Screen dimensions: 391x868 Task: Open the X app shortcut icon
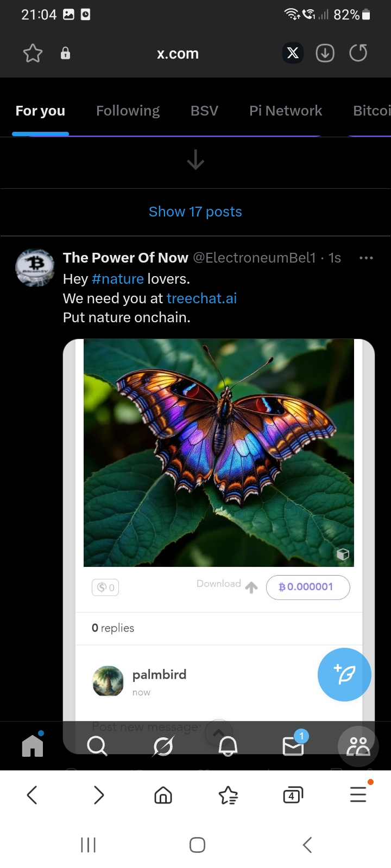coord(293,53)
